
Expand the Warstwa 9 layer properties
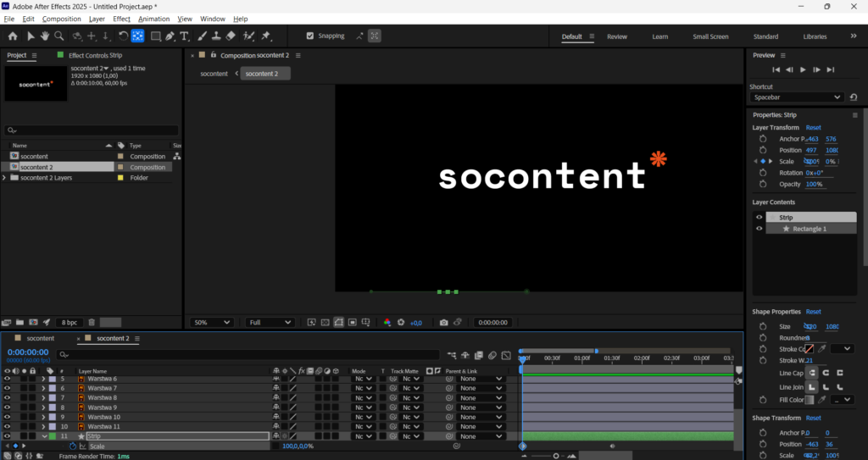(43, 407)
